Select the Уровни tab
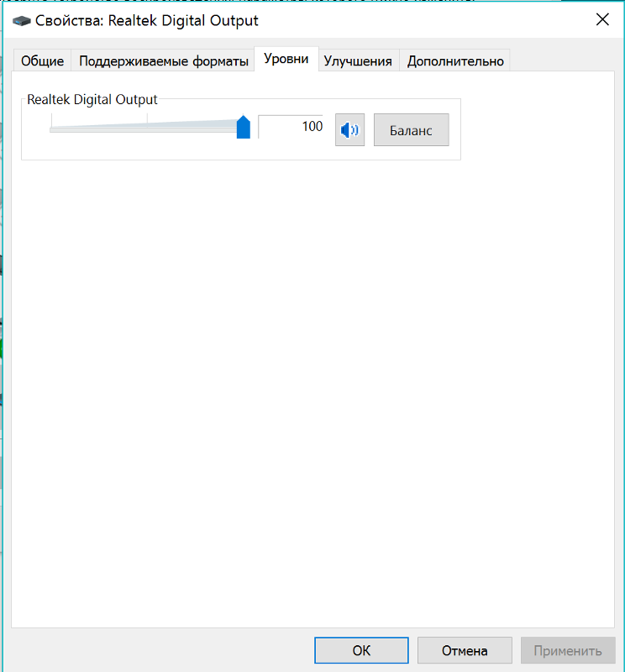 [286, 59]
